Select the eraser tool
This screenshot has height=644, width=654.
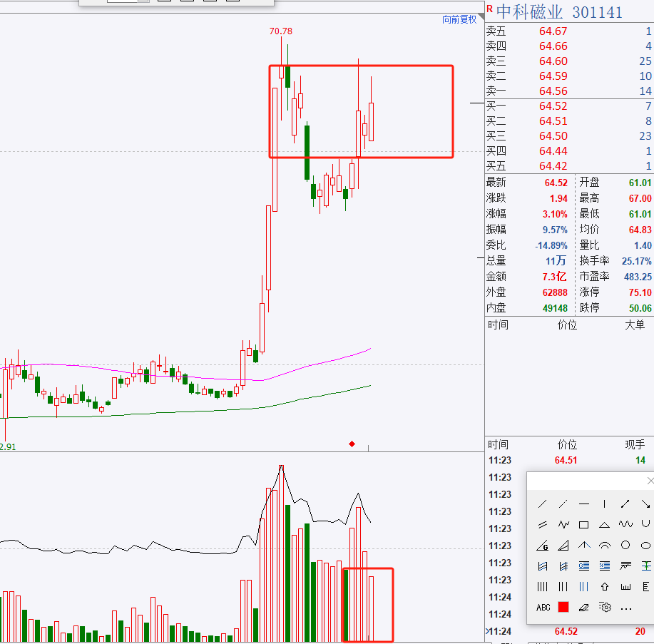click(584, 608)
